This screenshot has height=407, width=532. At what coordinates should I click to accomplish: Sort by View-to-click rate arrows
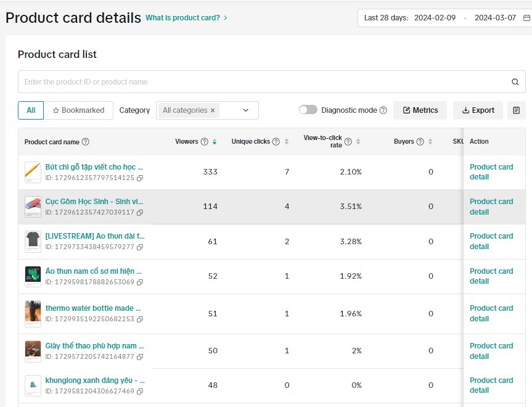(358, 142)
